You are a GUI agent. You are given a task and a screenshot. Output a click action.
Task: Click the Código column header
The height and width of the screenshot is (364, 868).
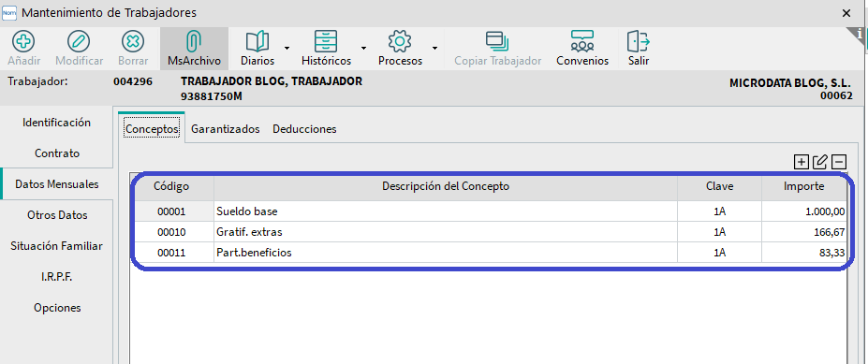tap(171, 186)
